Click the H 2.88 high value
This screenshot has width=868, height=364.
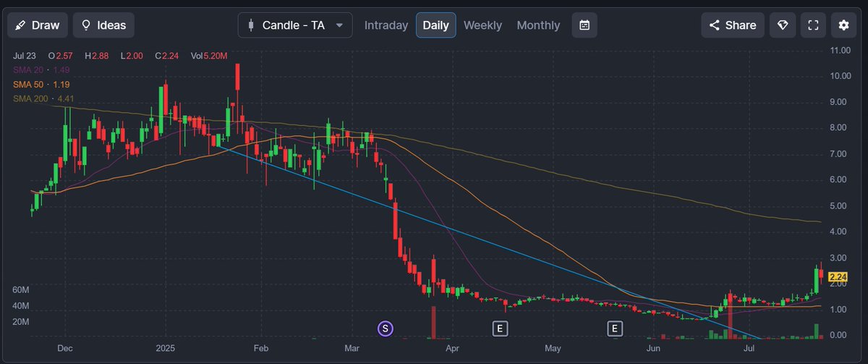[96, 56]
